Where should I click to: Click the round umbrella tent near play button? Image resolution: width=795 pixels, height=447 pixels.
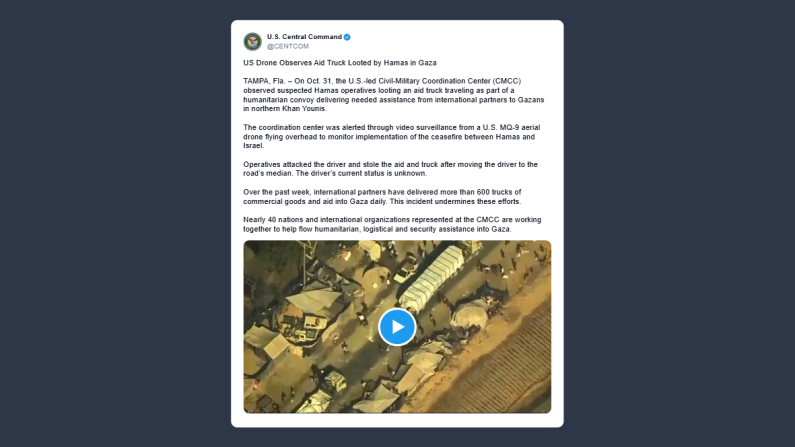[469, 315]
